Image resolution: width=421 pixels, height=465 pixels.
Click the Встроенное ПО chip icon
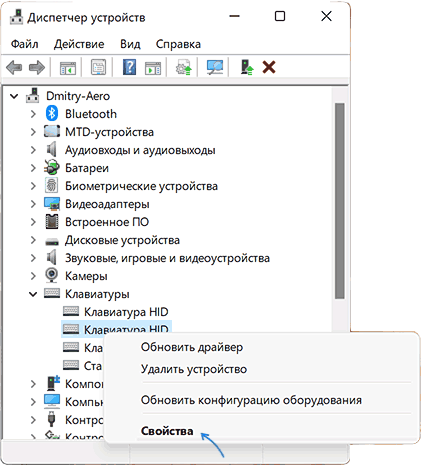coord(52,222)
